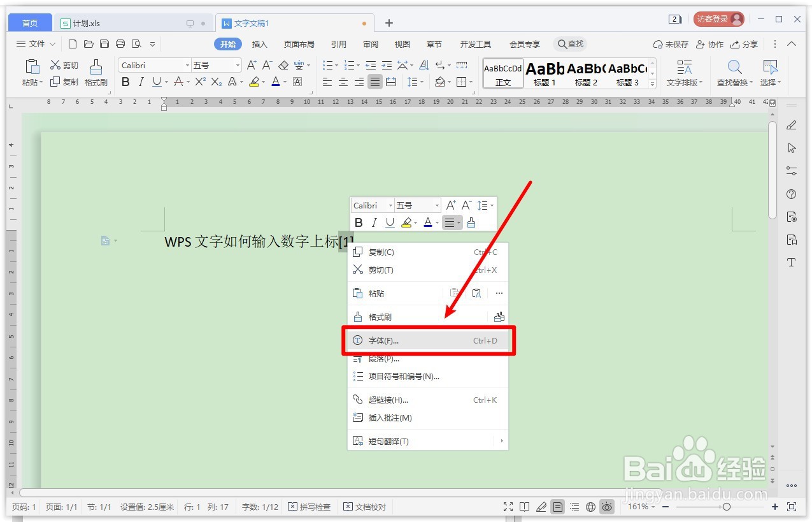
Task: Select the Format Painter (格式刷) tool
Action: pyautogui.click(x=96, y=73)
